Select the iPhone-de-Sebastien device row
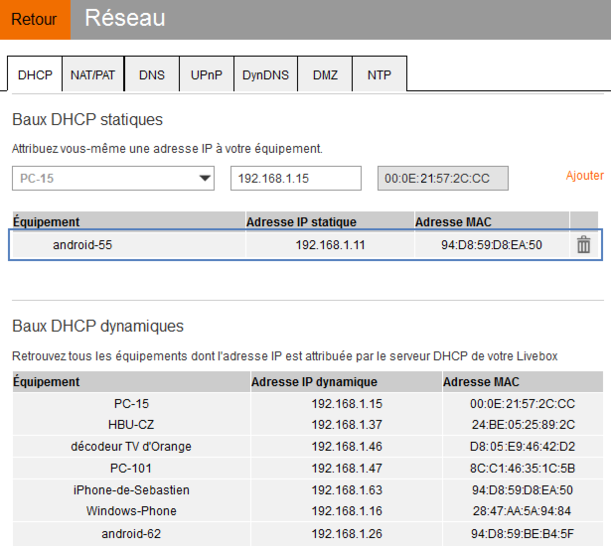611x546 pixels. click(x=130, y=490)
